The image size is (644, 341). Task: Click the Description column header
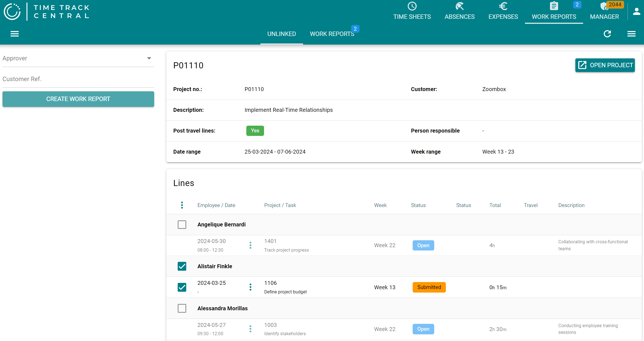[571, 205]
